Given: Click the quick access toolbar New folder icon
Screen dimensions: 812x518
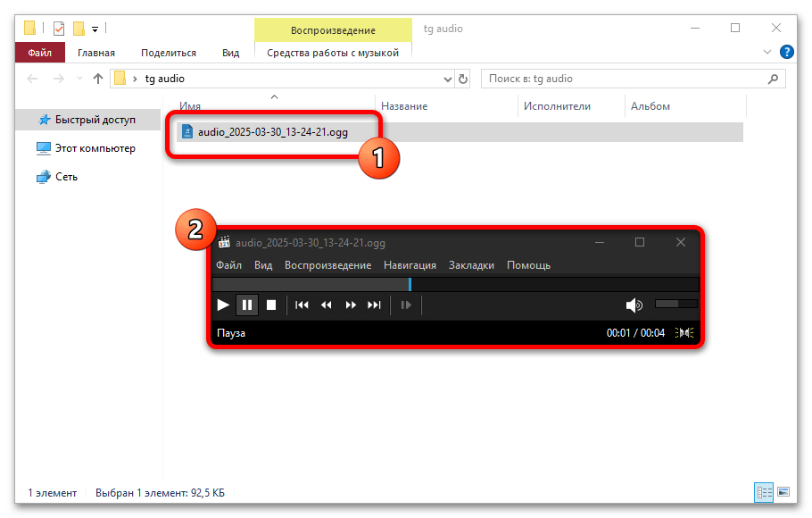Looking at the screenshot, I should [x=79, y=28].
